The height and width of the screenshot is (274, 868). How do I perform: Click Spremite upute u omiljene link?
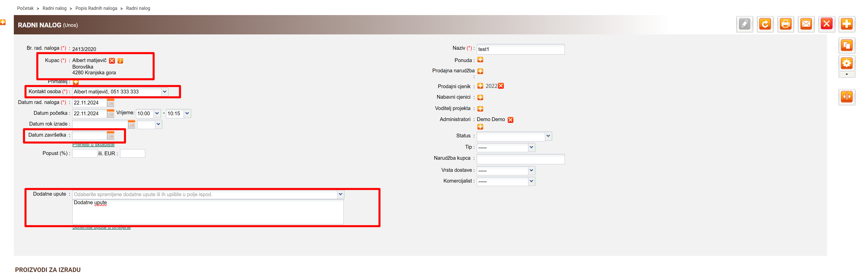(101, 228)
